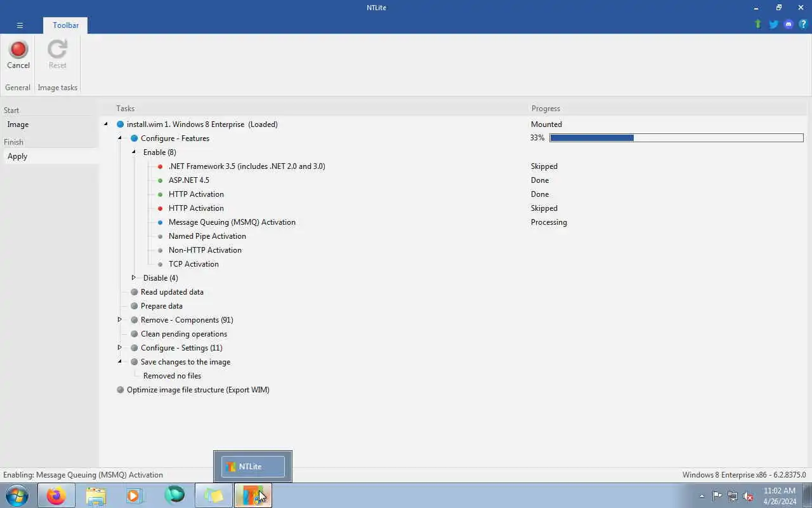Click gray dot of Clean pending operations
Viewport: 812px width, 508px height.
[x=134, y=334]
